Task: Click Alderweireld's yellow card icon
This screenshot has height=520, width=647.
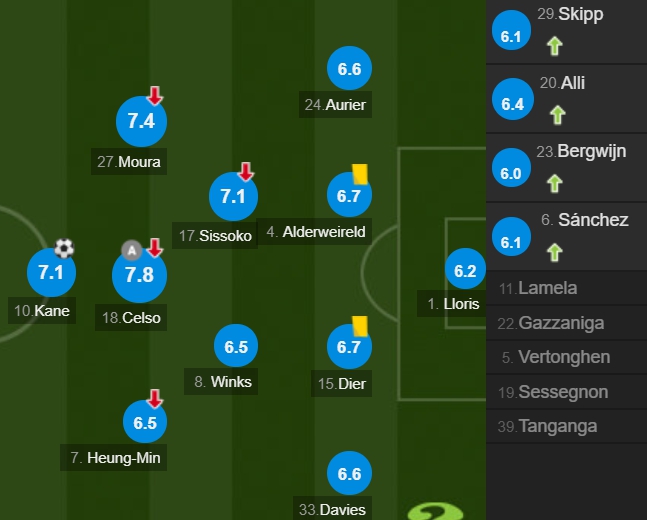Action: tap(360, 174)
